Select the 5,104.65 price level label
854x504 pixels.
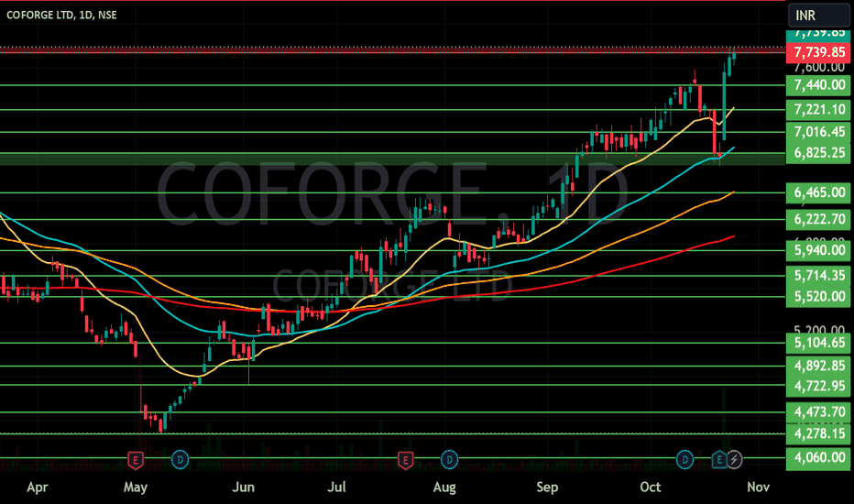tap(818, 343)
